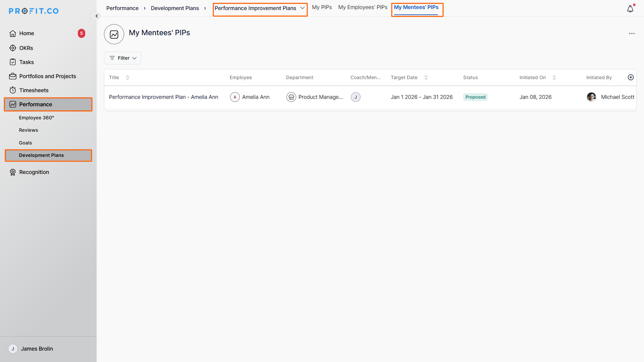Collapse the sidebar with arrow button
The height and width of the screenshot is (362, 644).
click(97, 16)
